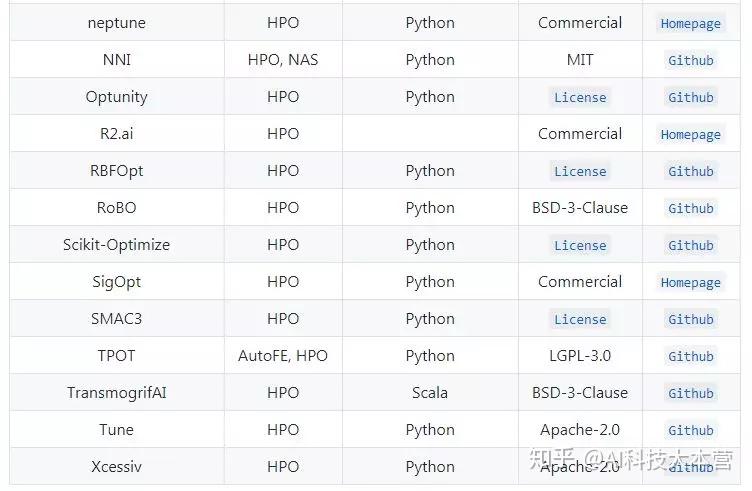
Task: Visit the SigOpt Homepage link
Action: (690, 283)
